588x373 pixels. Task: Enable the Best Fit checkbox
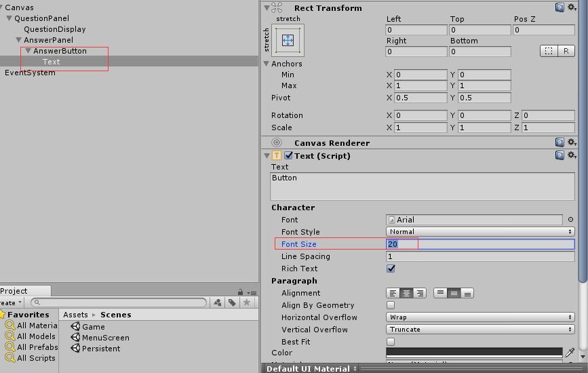(391, 342)
